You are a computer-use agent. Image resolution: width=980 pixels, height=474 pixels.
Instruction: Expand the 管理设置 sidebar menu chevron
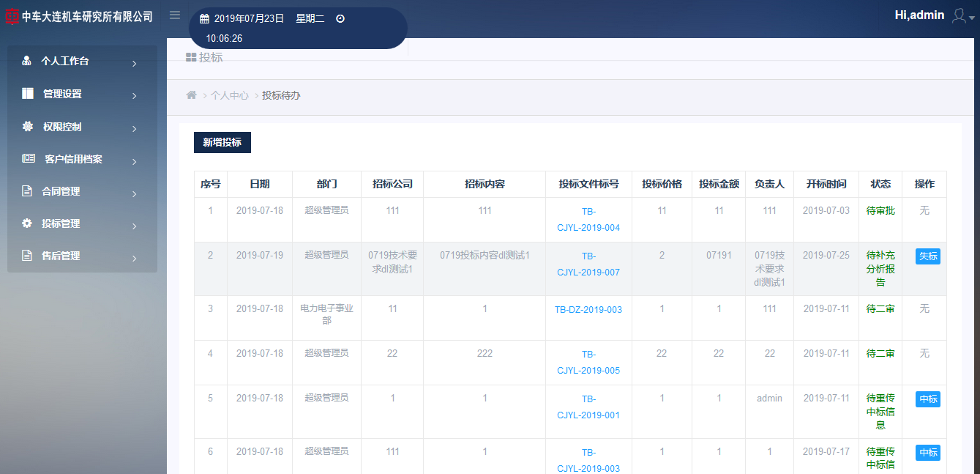coord(135,96)
